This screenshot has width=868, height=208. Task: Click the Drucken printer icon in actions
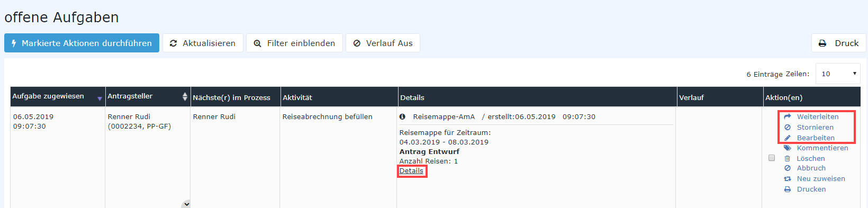coord(788,189)
